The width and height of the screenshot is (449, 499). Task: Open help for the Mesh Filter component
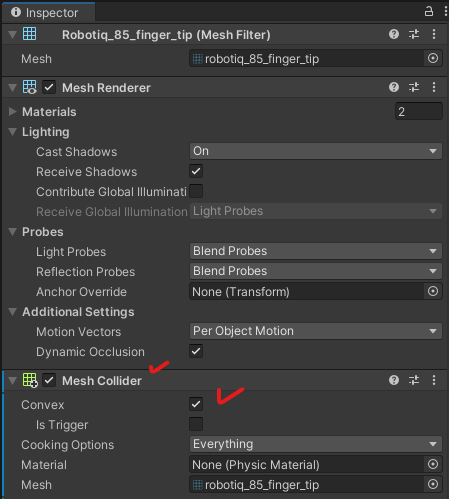[x=394, y=34]
